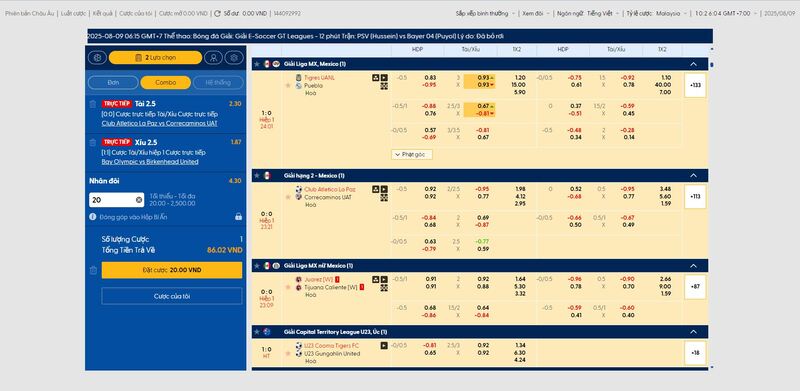Remove the Xỉu 2.5 selection via its trash icon
Image resolution: width=800 pixels, height=391 pixels.
tap(92, 142)
